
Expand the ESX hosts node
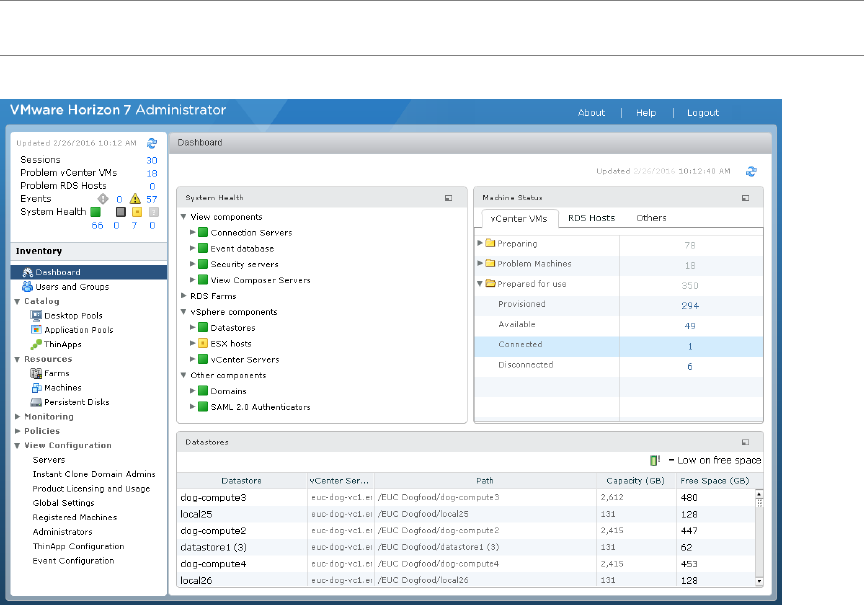point(193,343)
